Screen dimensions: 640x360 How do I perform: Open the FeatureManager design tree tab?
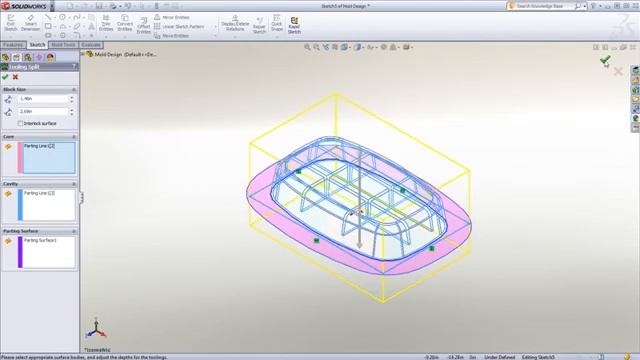tap(6, 57)
